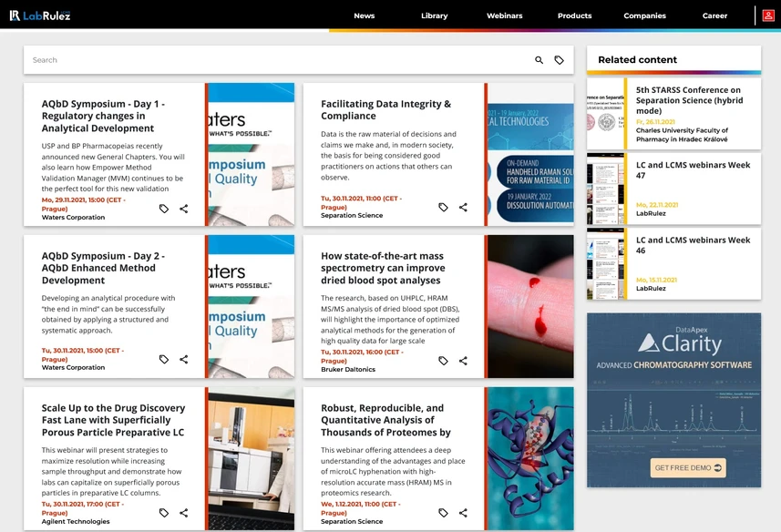
Task: Click tag icon on Scale Up Drug Discovery card
Action: tap(164, 513)
